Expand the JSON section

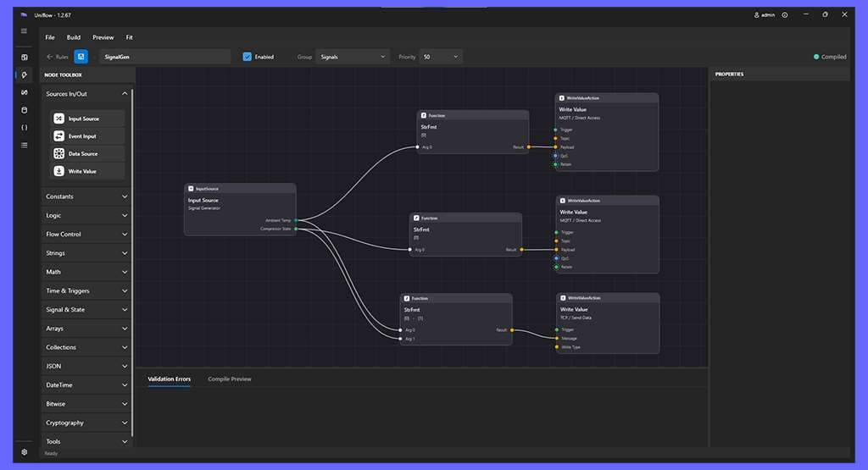(86, 366)
